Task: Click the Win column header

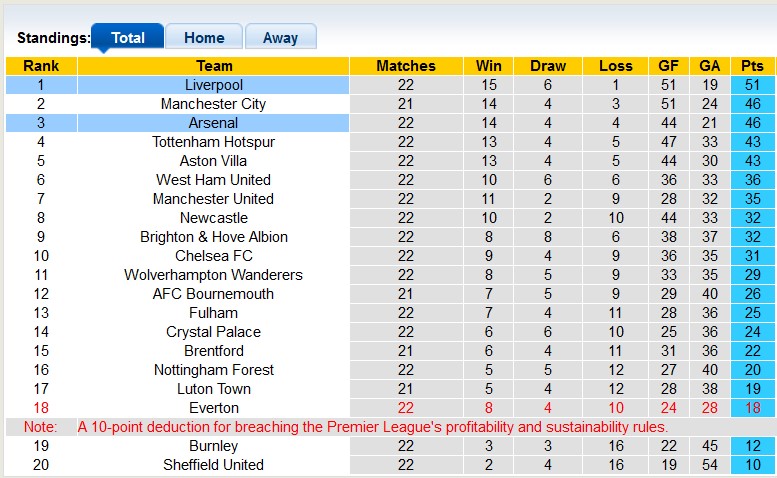Action: (490, 66)
